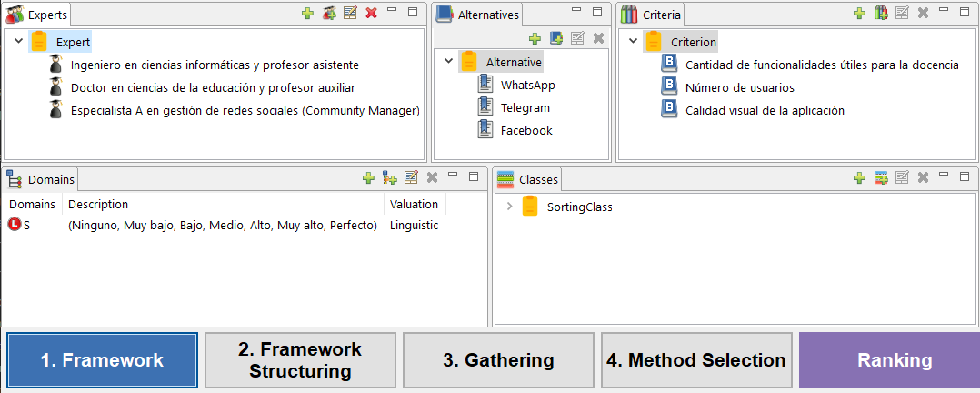Click the add multiple criteria icon
Screen dimensions: 980x393
click(x=880, y=13)
